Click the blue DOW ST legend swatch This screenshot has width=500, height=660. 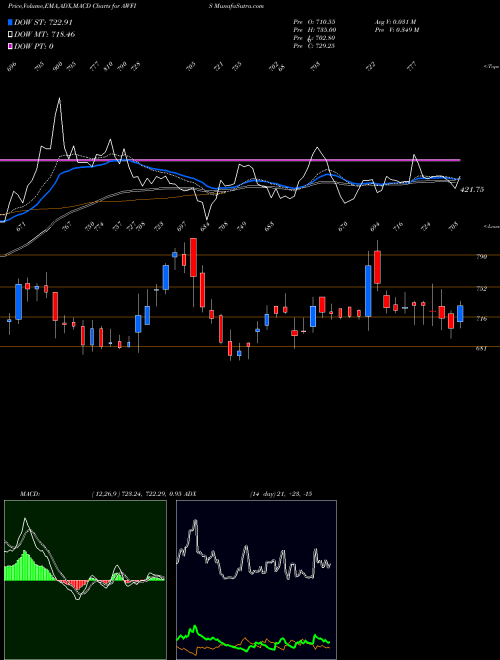[10, 22]
